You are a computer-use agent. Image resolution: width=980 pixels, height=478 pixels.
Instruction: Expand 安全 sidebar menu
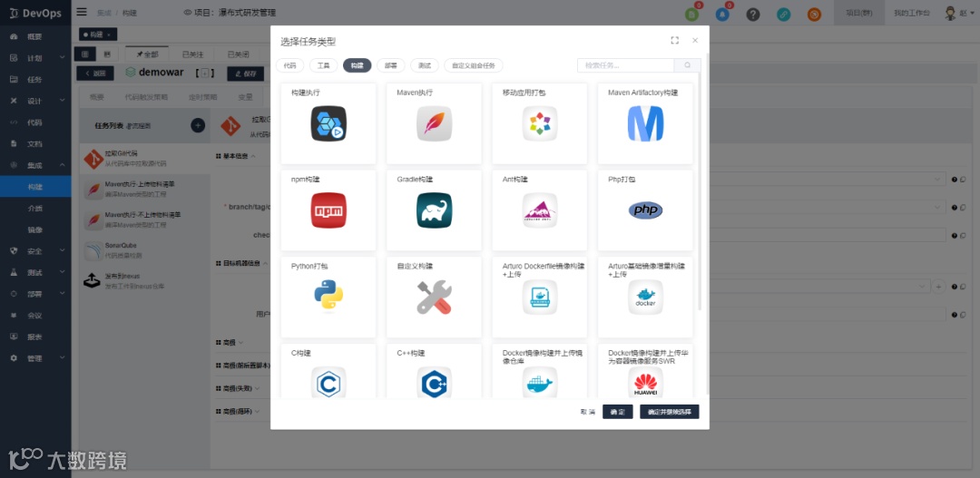35,251
